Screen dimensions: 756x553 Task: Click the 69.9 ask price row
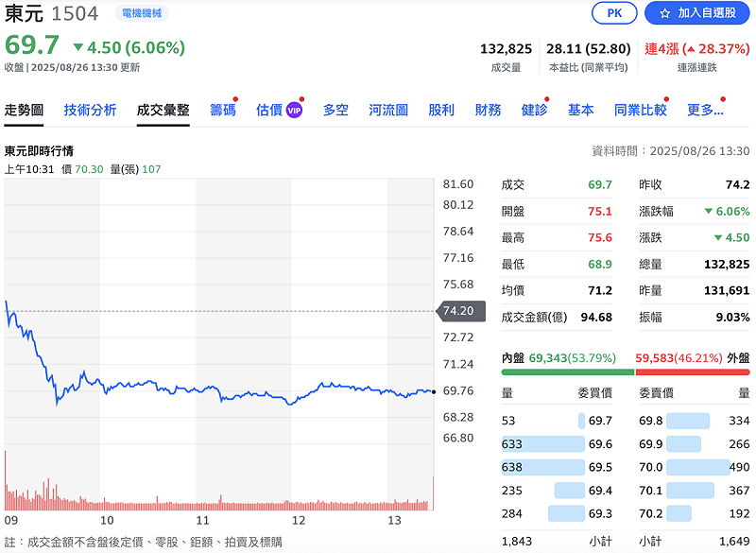click(x=695, y=444)
